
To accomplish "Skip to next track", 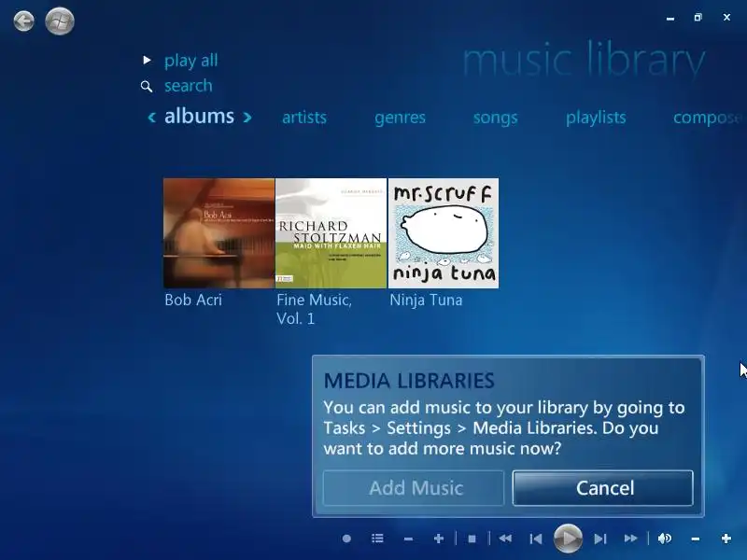I will [x=600, y=539].
